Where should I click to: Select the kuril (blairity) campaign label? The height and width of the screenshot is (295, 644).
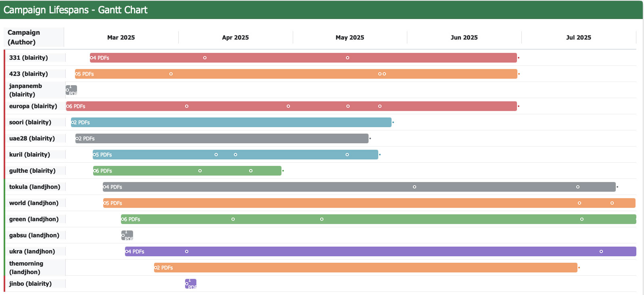[x=29, y=155]
